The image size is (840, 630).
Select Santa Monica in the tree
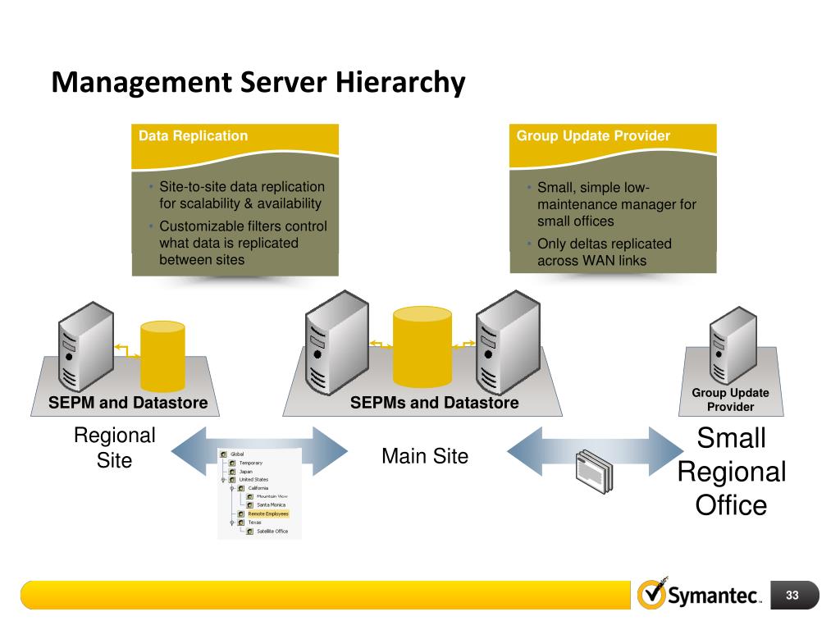point(267,504)
